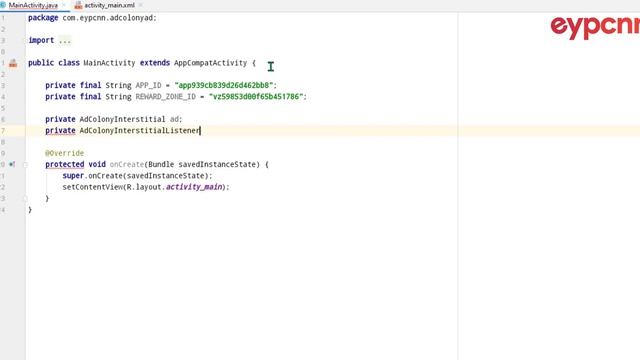Click the MainActivity class name
The width and height of the screenshot is (640, 360).
tap(109, 63)
